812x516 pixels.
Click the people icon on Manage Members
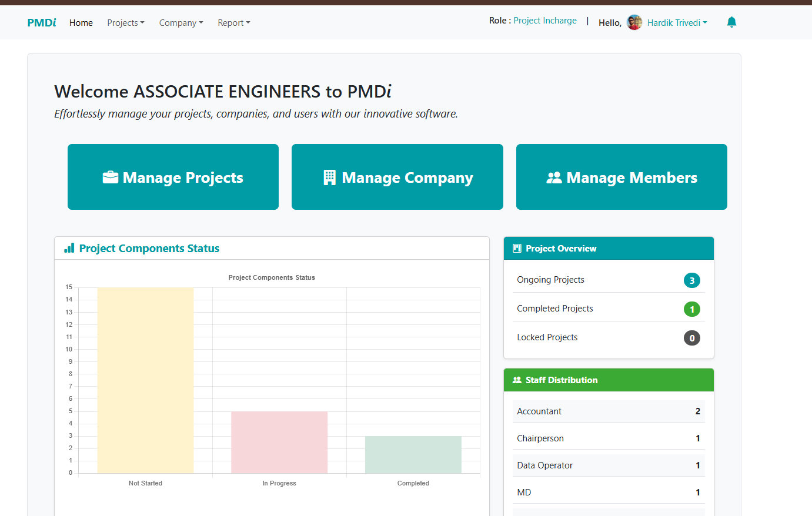(556, 177)
